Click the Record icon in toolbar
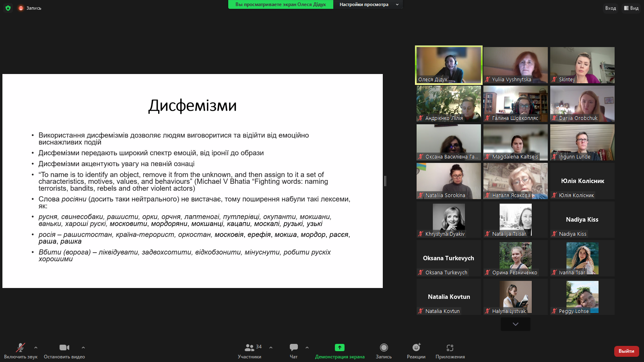Image resolution: width=644 pixels, height=362 pixels. pos(384,348)
